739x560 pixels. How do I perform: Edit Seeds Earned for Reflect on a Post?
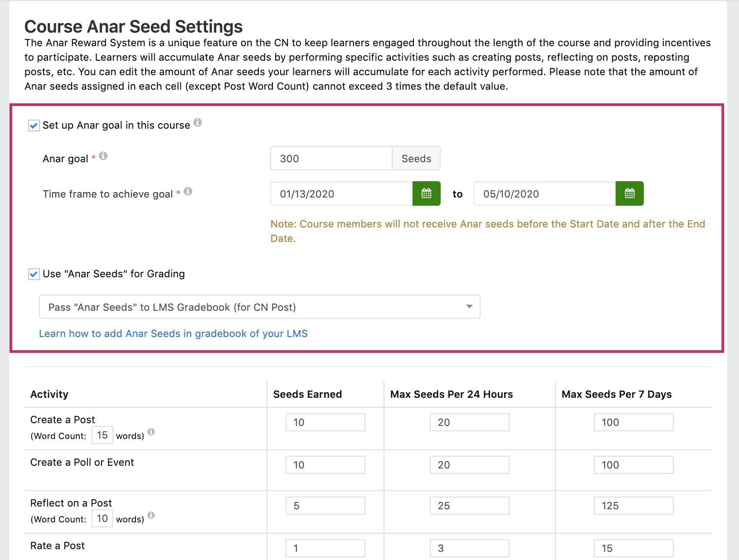click(326, 506)
